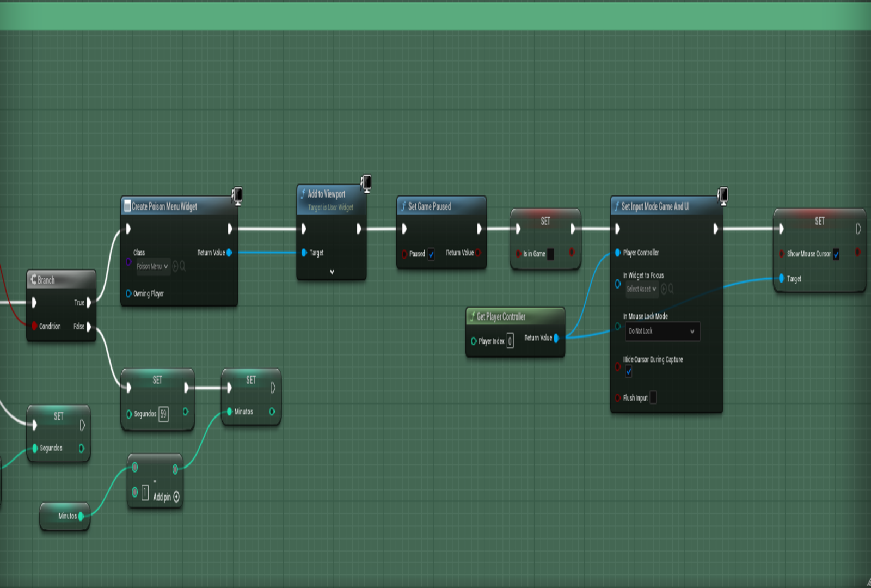This screenshot has width=871, height=588.
Task: Open the Poison Menu class dropdown
Action: 152,266
